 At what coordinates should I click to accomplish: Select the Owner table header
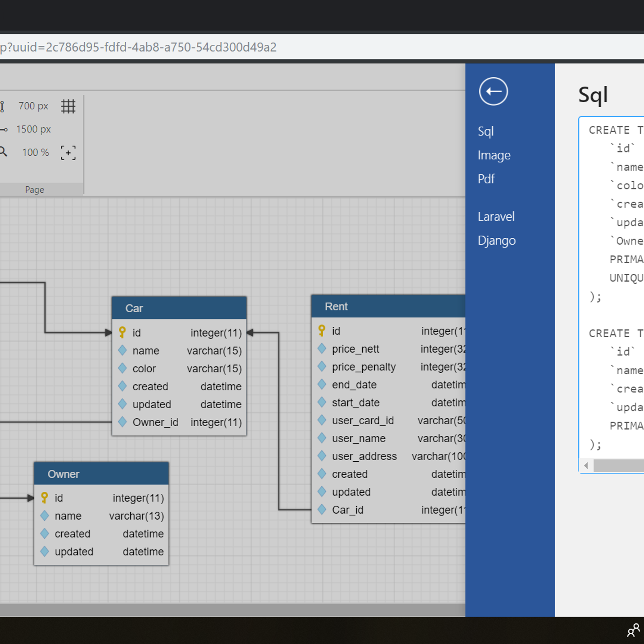click(x=101, y=474)
